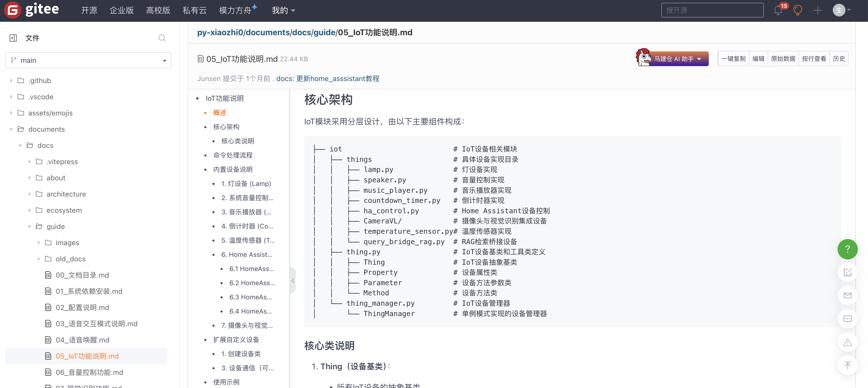Click the file search magnifier icon

click(162, 38)
